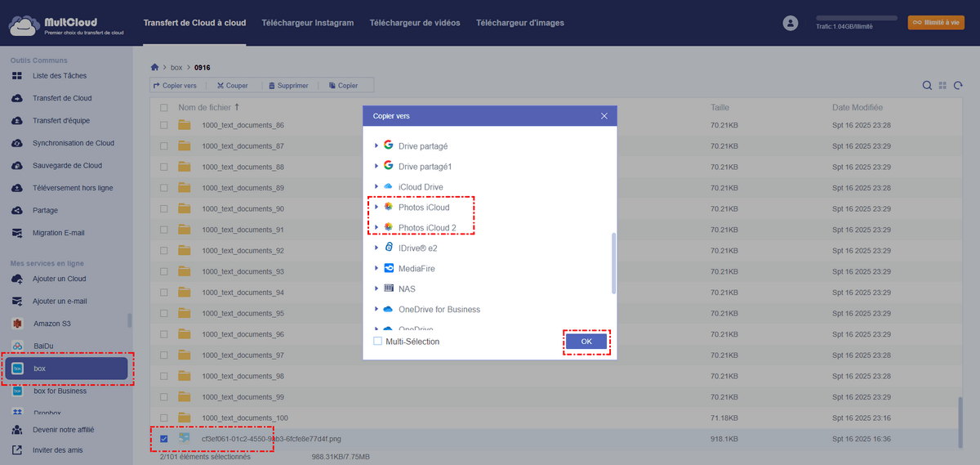Open the user account avatar
The image size is (980, 465).
click(x=790, y=23)
